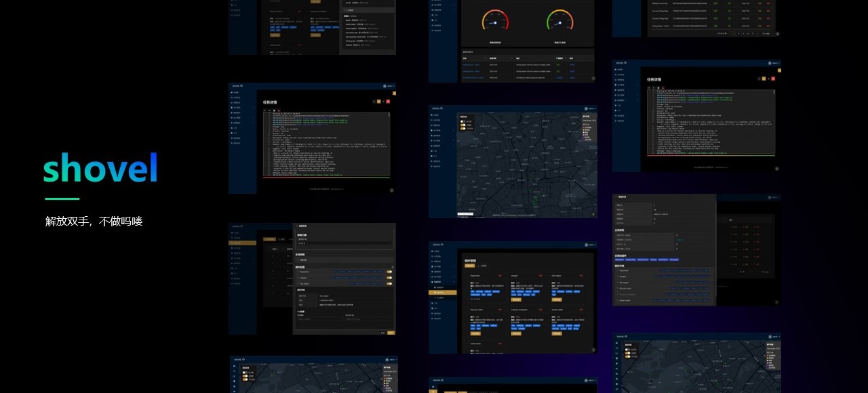Click the red-arc gauge in the top dashboard window
This screenshot has height=393, width=868.
[495, 20]
